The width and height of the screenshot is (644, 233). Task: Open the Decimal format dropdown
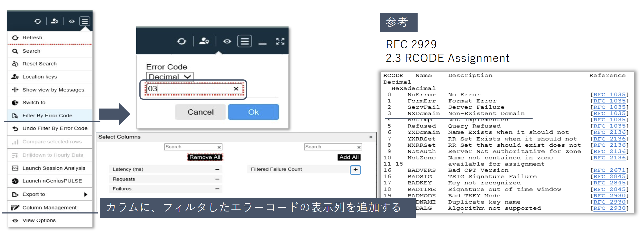pyautogui.click(x=170, y=77)
